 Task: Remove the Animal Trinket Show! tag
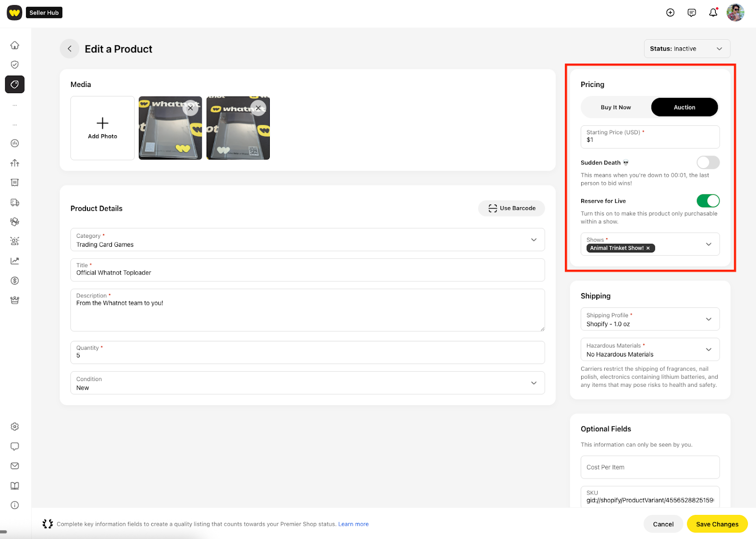pyautogui.click(x=648, y=248)
